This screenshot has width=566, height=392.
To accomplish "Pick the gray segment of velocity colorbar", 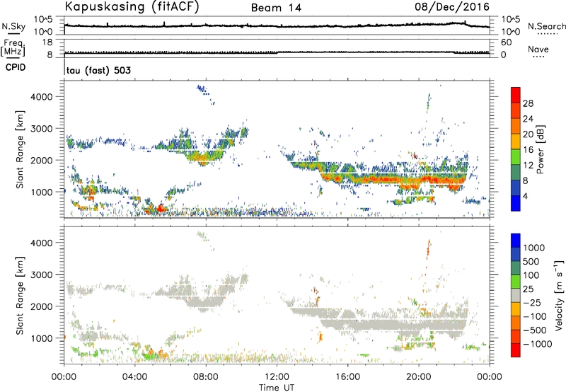I will (516, 295).
